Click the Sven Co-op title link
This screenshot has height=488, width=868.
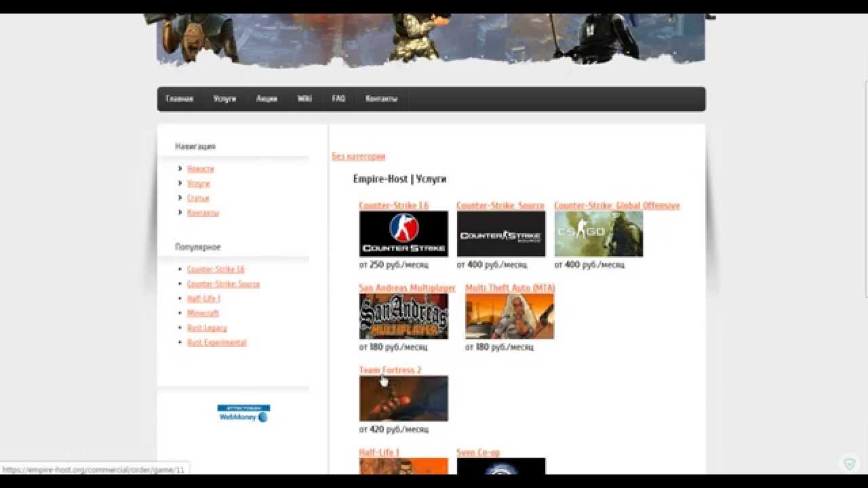click(x=478, y=453)
